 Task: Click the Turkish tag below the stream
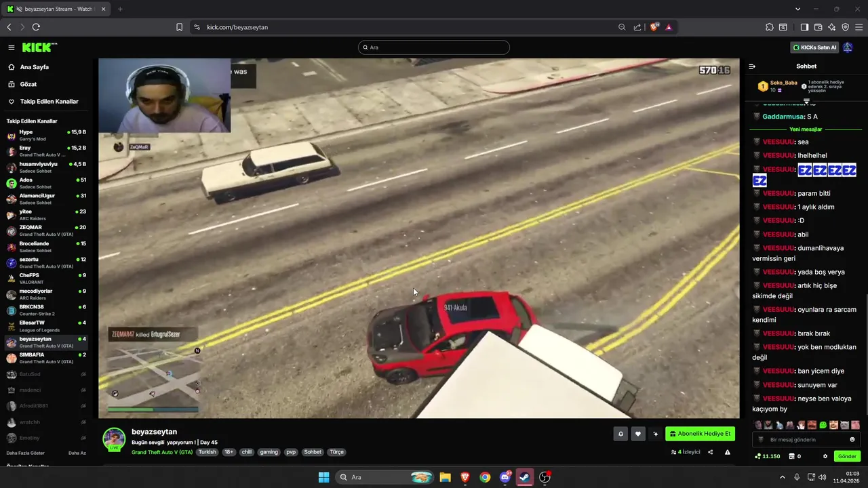(x=207, y=452)
